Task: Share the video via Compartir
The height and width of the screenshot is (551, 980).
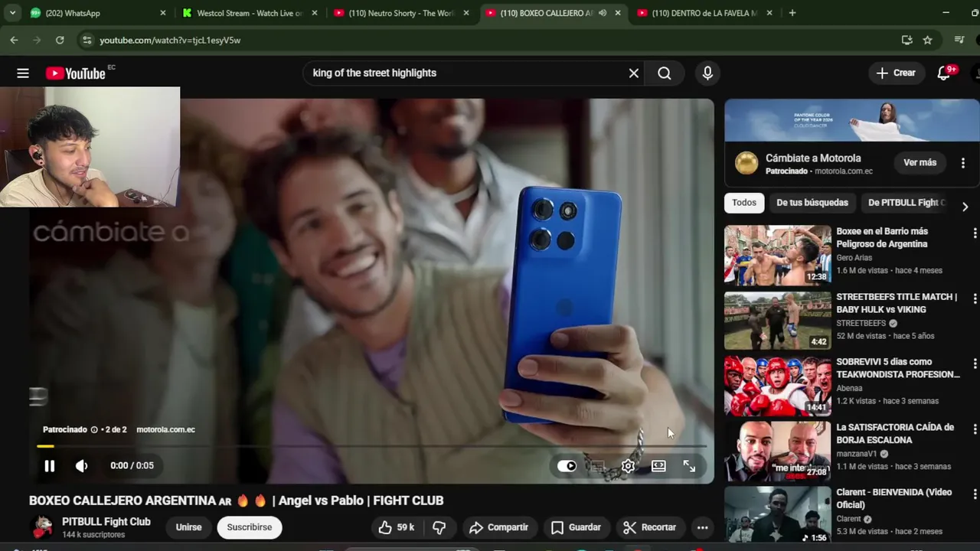Action: click(499, 527)
